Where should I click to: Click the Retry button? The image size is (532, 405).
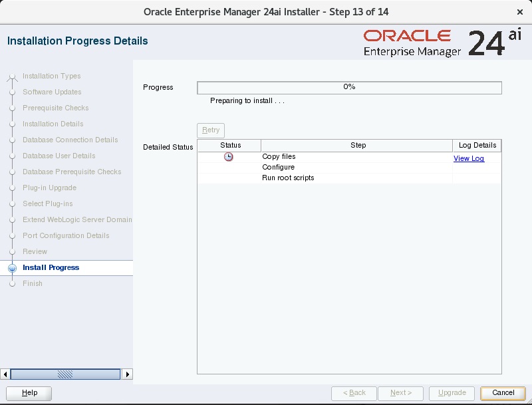211,130
